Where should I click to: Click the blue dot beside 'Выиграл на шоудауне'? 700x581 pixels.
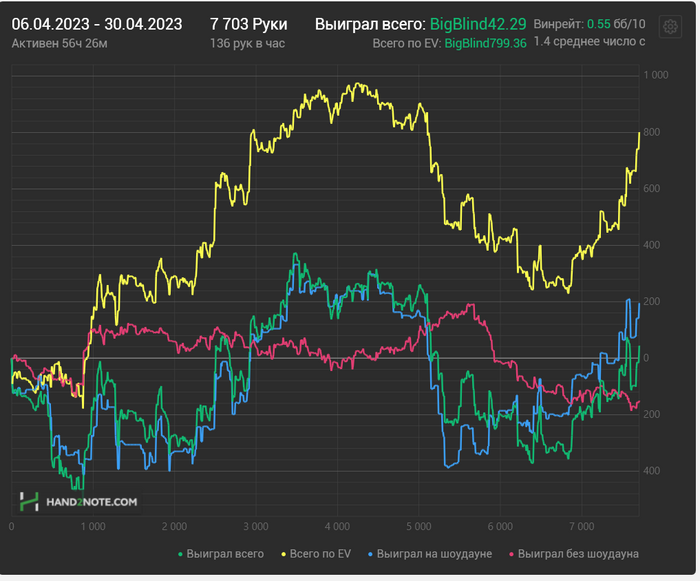pyautogui.click(x=370, y=554)
